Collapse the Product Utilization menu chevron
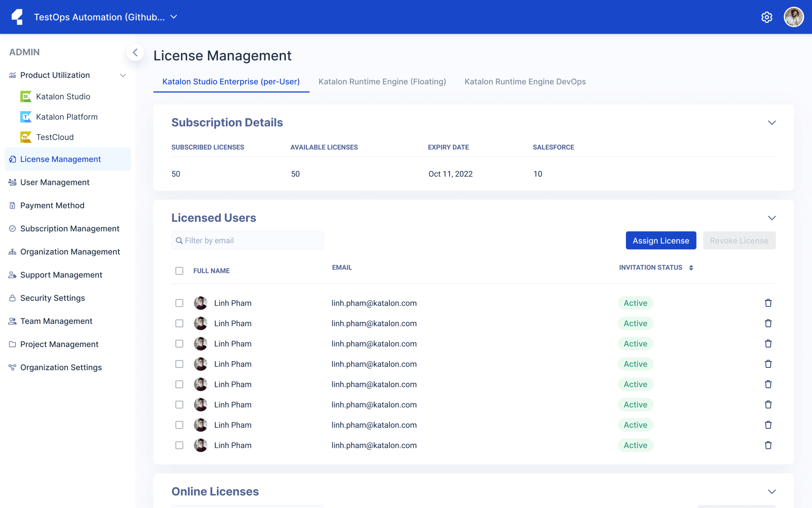 (x=123, y=75)
